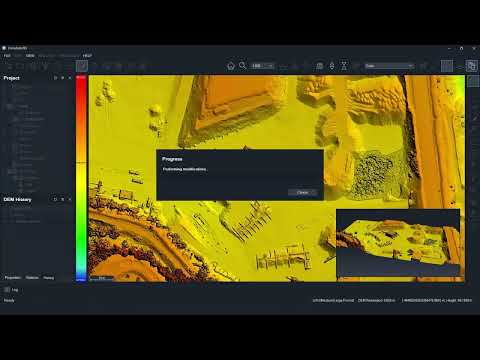Float the DEM History panel
Viewport: 480px width, 360px height.
pyautogui.click(x=55, y=199)
